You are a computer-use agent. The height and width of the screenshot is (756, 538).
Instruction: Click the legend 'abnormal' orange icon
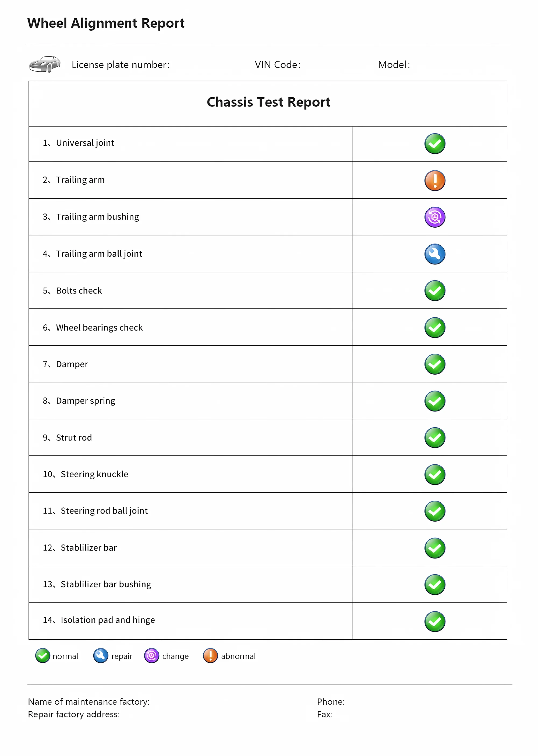[210, 655]
